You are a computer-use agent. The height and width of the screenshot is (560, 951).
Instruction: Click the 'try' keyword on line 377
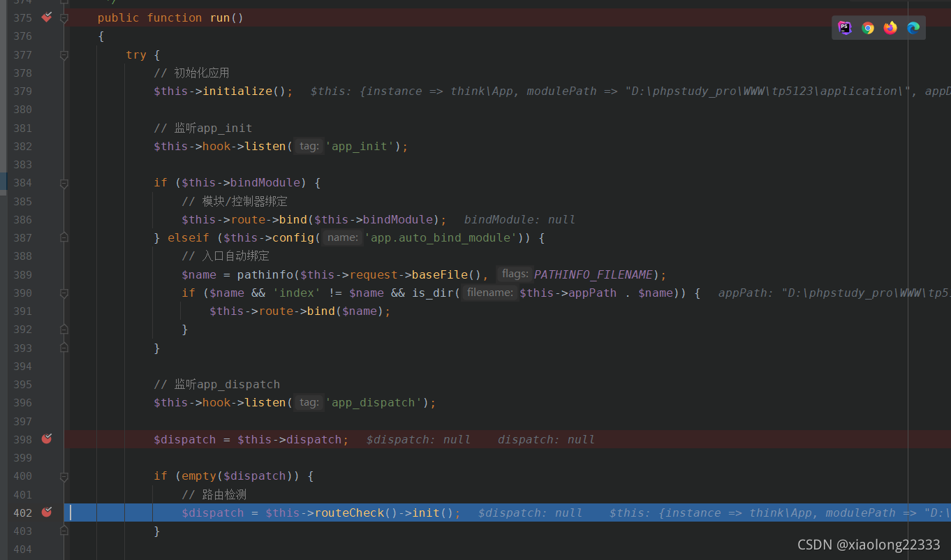click(136, 54)
